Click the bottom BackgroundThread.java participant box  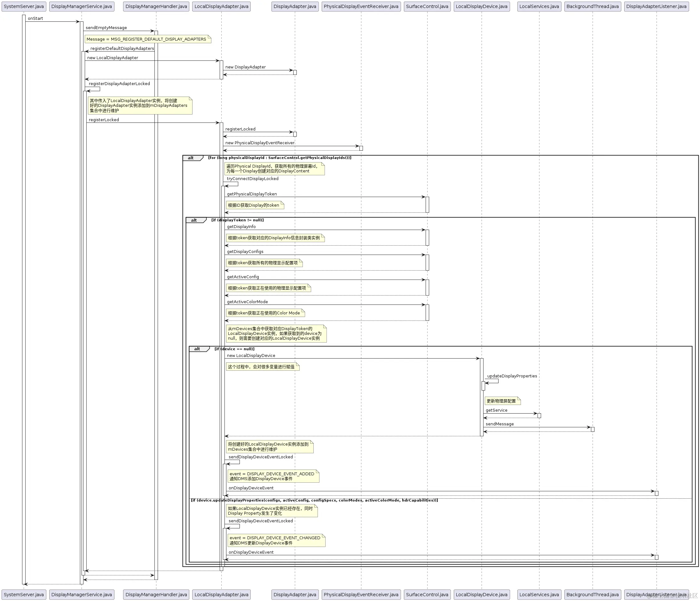[x=593, y=595]
